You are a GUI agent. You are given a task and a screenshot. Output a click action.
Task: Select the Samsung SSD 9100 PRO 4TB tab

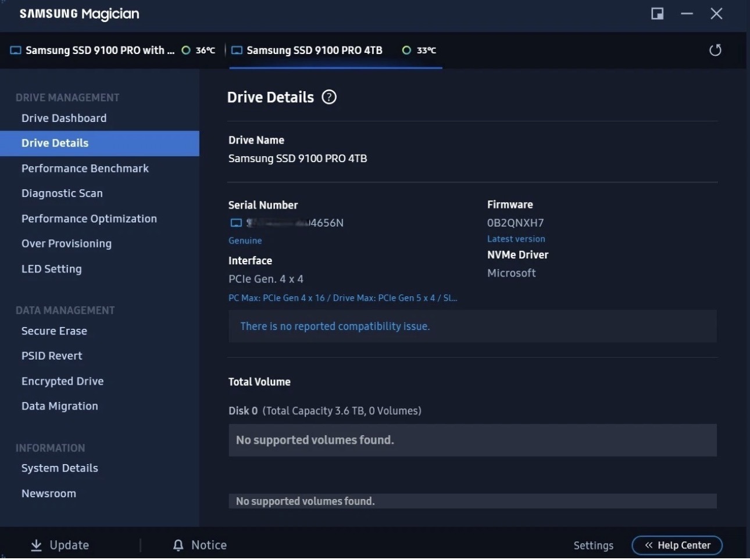pyautogui.click(x=335, y=51)
